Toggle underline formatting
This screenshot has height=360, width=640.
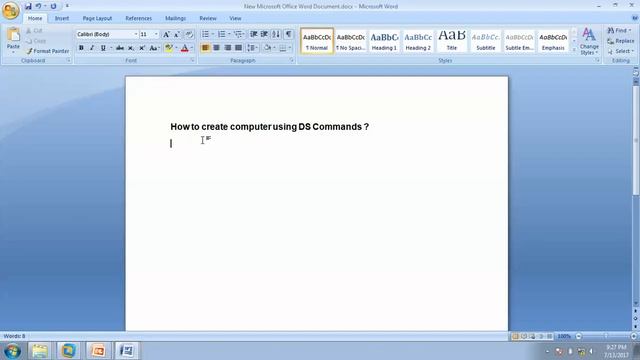click(x=103, y=48)
